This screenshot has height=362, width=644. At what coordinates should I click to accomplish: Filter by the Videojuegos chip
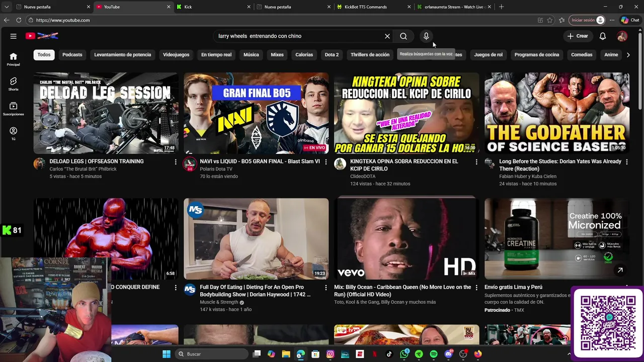(176, 55)
